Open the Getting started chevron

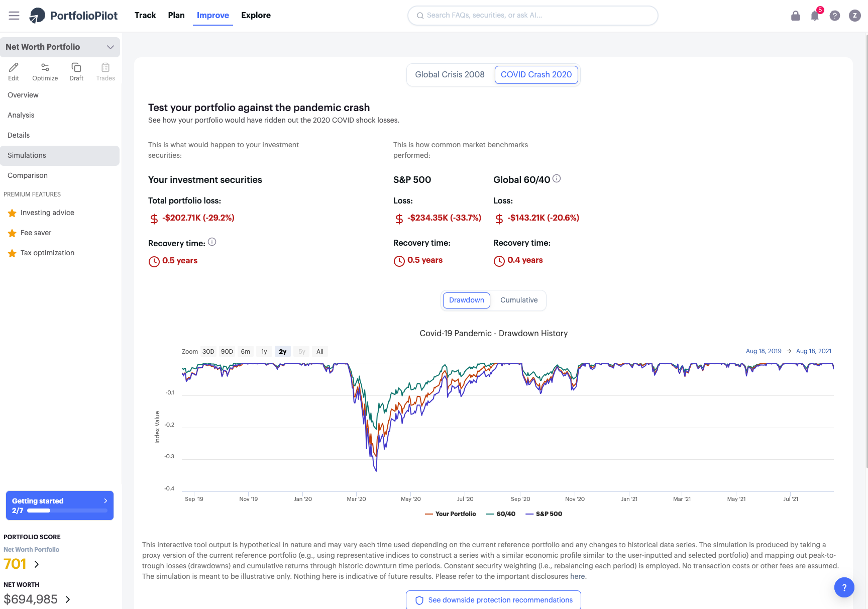tap(105, 501)
